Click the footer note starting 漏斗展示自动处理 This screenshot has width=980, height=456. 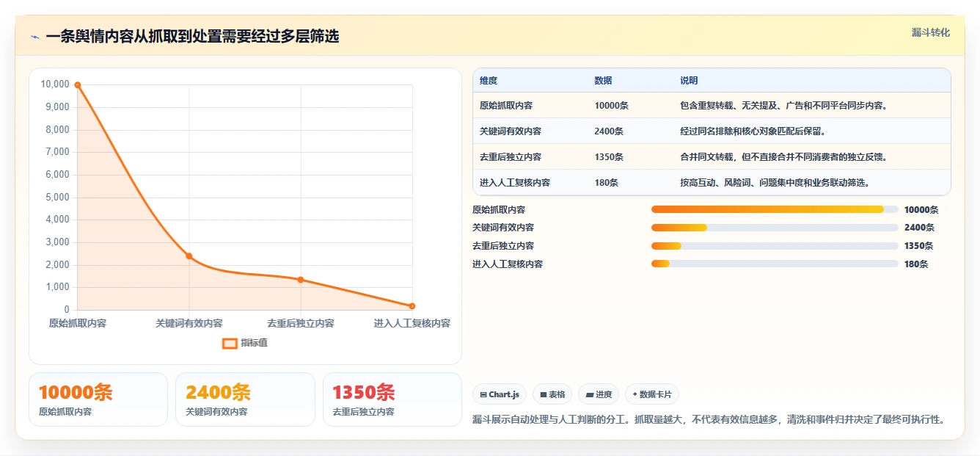709,420
